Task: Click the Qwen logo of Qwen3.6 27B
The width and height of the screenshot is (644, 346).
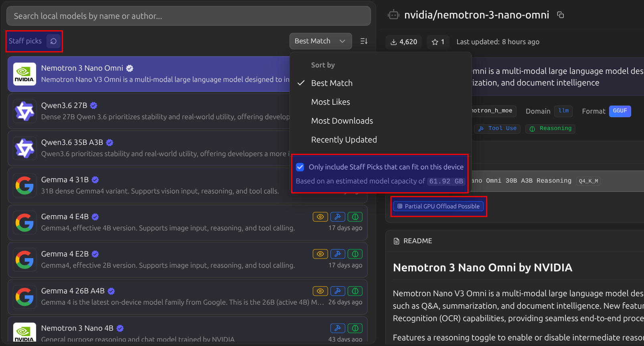Action: [24, 111]
